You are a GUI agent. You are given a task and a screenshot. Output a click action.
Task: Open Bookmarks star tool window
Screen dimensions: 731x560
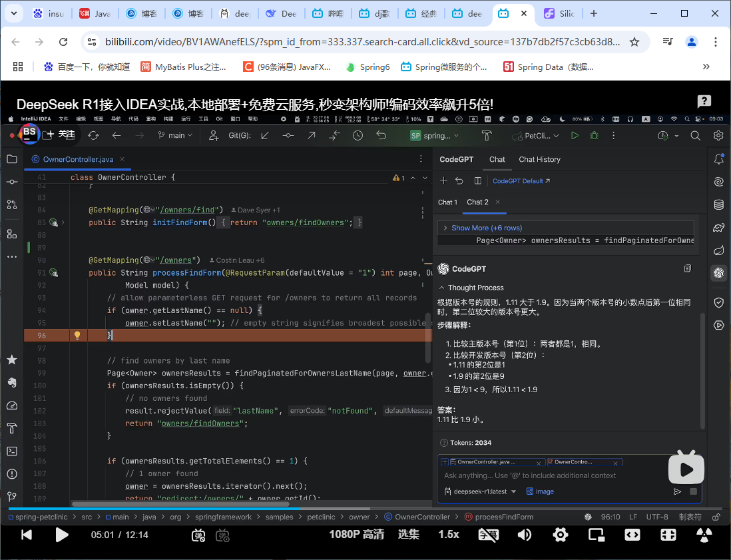pyautogui.click(x=12, y=360)
